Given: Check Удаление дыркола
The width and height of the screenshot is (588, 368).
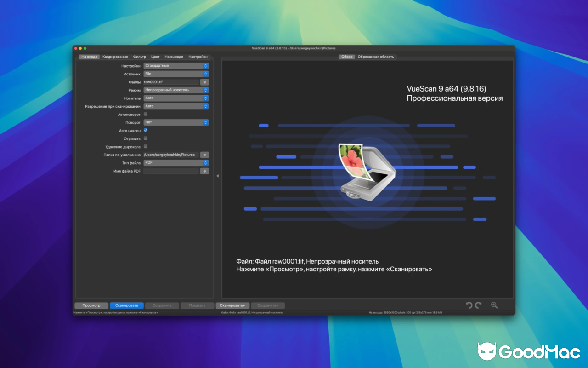Looking at the screenshot, I should click(x=145, y=146).
